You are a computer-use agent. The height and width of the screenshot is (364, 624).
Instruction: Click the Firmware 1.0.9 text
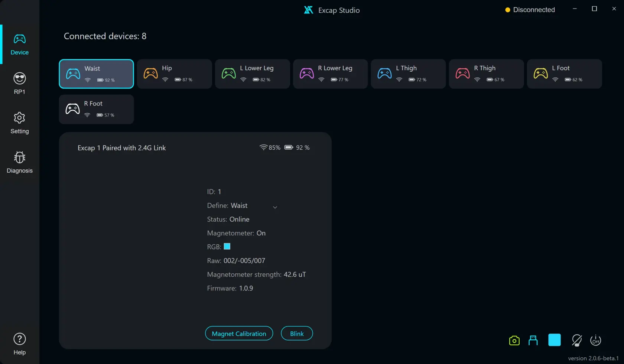click(230, 288)
